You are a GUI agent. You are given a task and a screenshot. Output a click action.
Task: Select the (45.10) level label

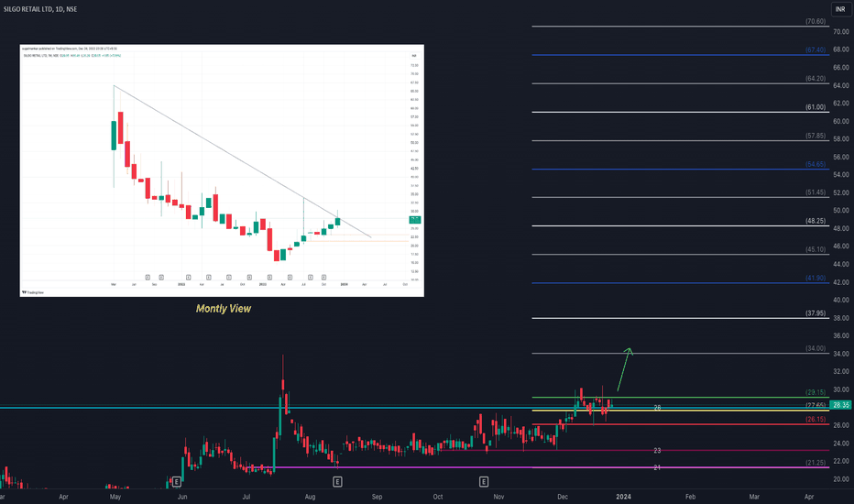coord(816,249)
